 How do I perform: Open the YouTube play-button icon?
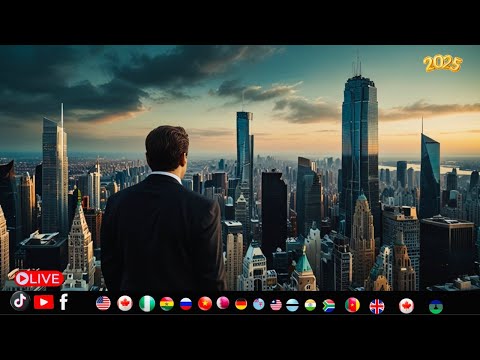[44, 302]
